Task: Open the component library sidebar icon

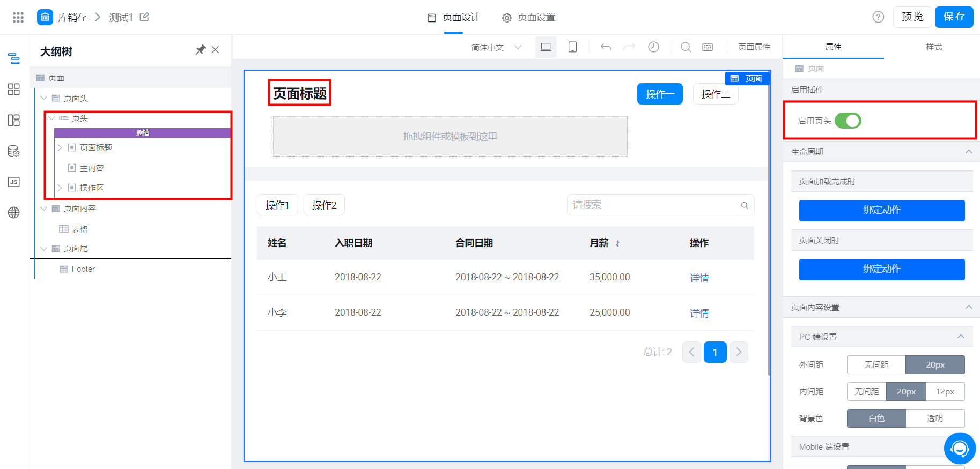Action: pyautogui.click(x=14, y=89)
